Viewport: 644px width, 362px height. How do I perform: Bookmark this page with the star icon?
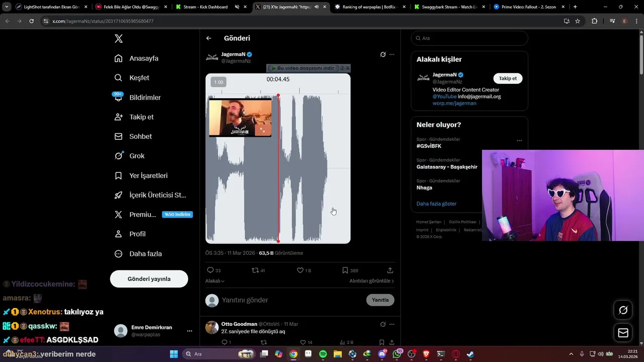(578, 21)
